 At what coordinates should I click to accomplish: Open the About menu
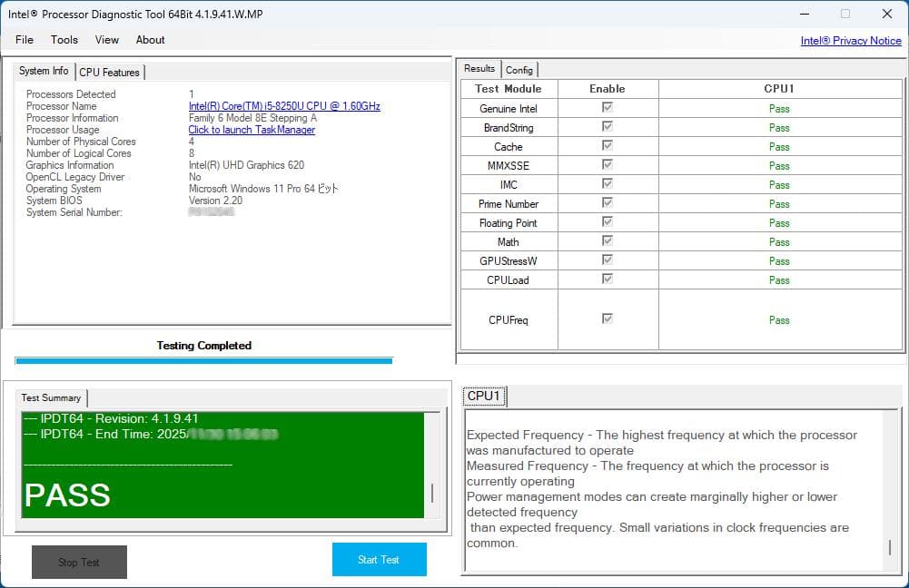(x=151, y=40)
